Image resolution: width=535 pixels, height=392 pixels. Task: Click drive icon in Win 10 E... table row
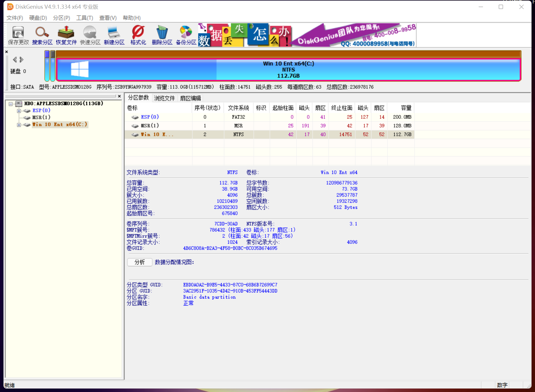point(135,134)
